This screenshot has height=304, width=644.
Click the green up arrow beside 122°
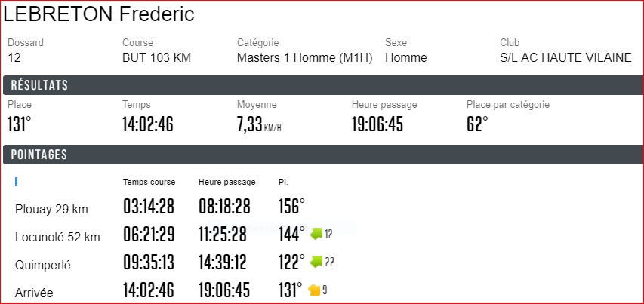[316, 262]
